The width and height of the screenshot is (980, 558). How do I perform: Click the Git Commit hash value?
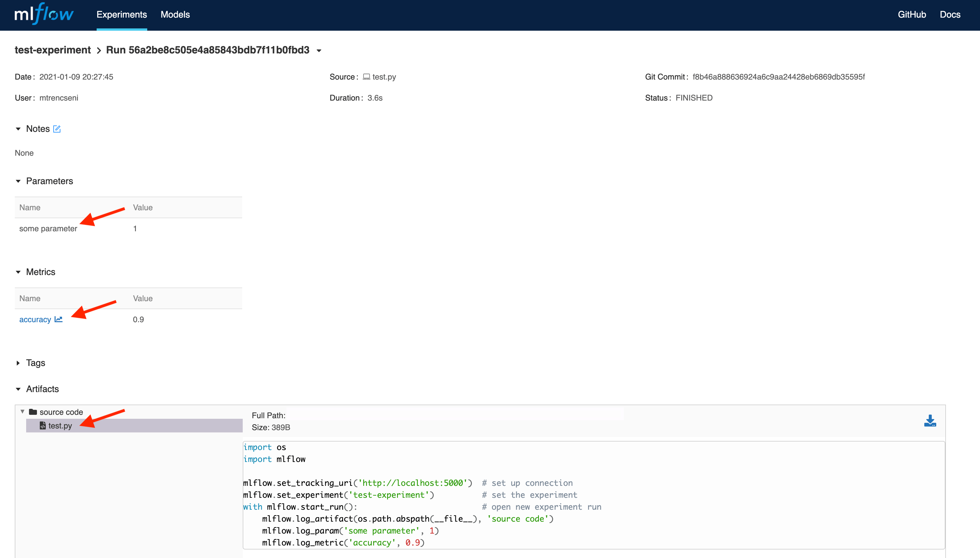(779, 77)
